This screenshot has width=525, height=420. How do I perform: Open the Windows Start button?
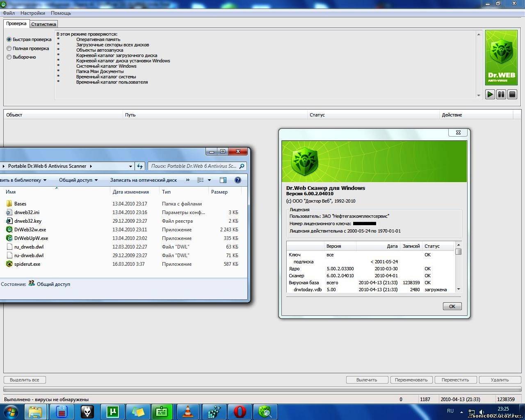click(11, 411)
